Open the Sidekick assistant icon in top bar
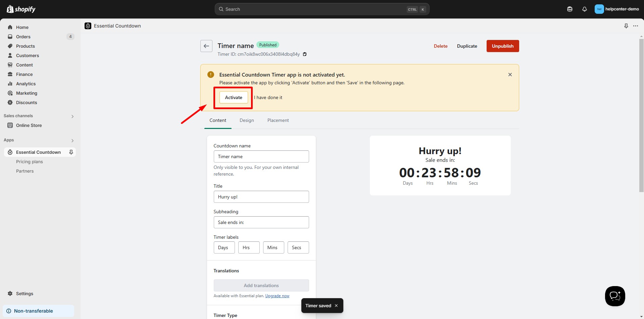 click(569, 9)
